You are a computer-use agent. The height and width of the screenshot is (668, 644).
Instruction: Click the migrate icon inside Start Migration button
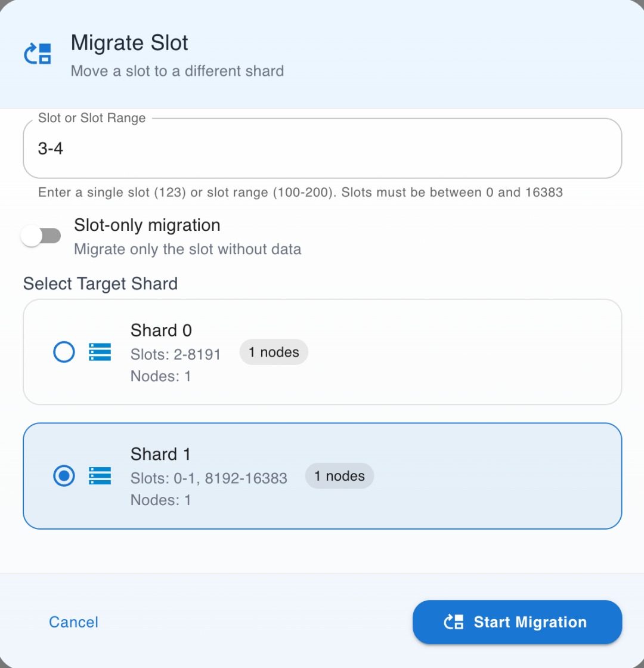pyautogui.click(x=454, y=622)
